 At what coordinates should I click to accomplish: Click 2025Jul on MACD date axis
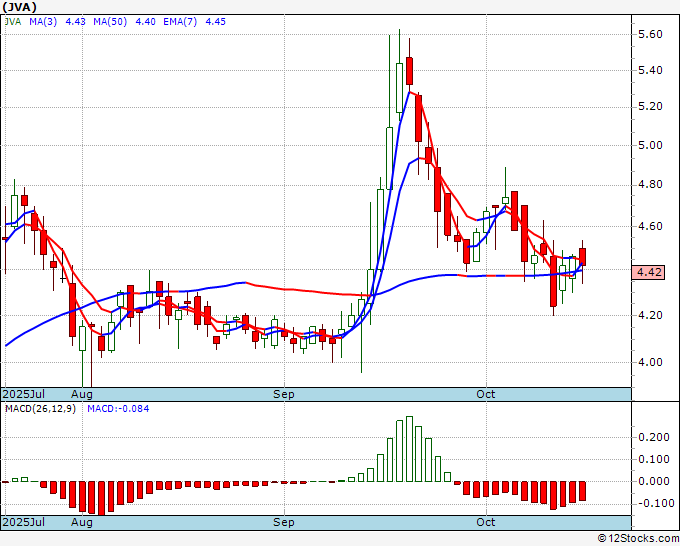[24, 522]
